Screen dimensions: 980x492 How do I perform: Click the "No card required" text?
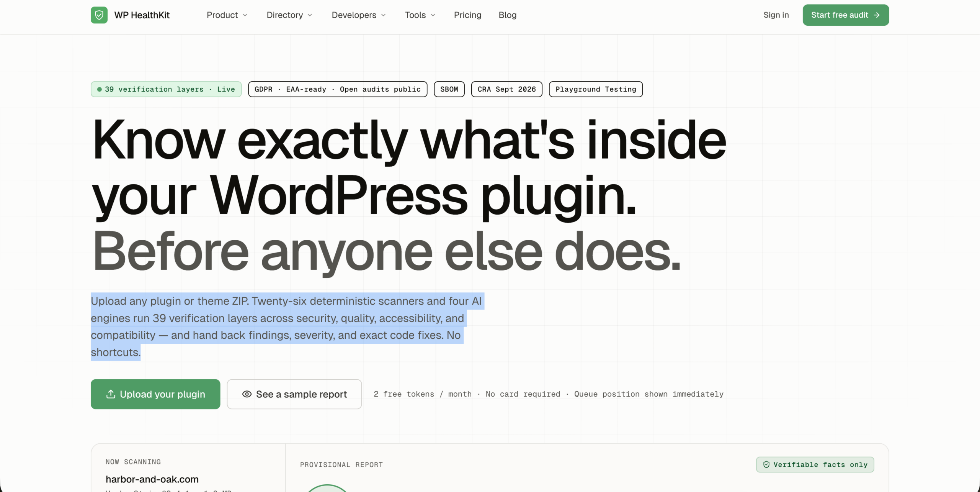pos(523,394)
